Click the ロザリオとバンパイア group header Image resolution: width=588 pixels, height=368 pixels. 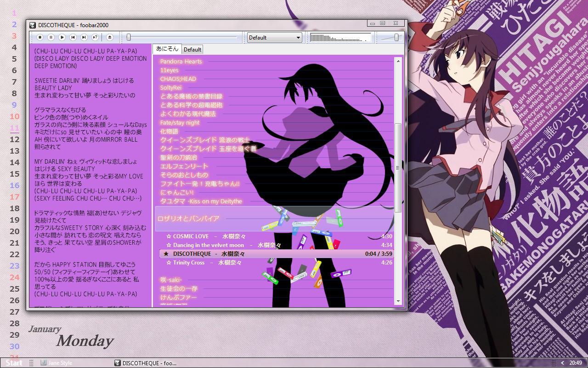click(275, 219)
